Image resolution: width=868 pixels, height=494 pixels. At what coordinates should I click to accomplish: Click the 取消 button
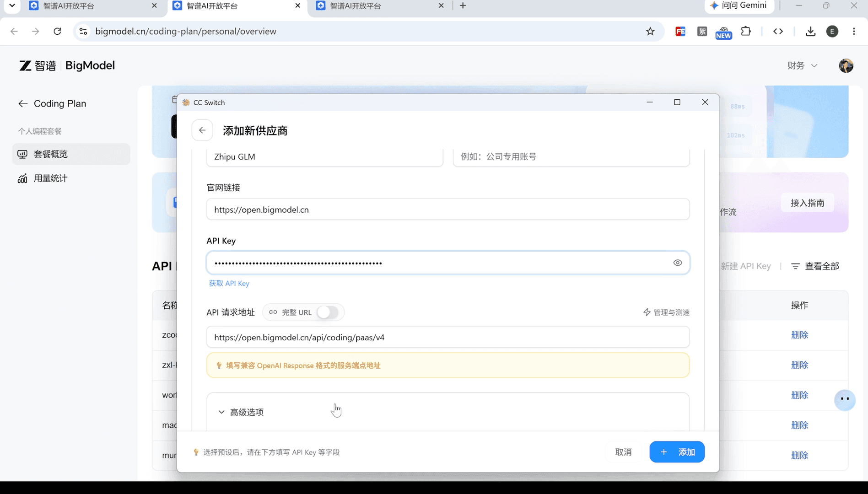coord(623,452)
